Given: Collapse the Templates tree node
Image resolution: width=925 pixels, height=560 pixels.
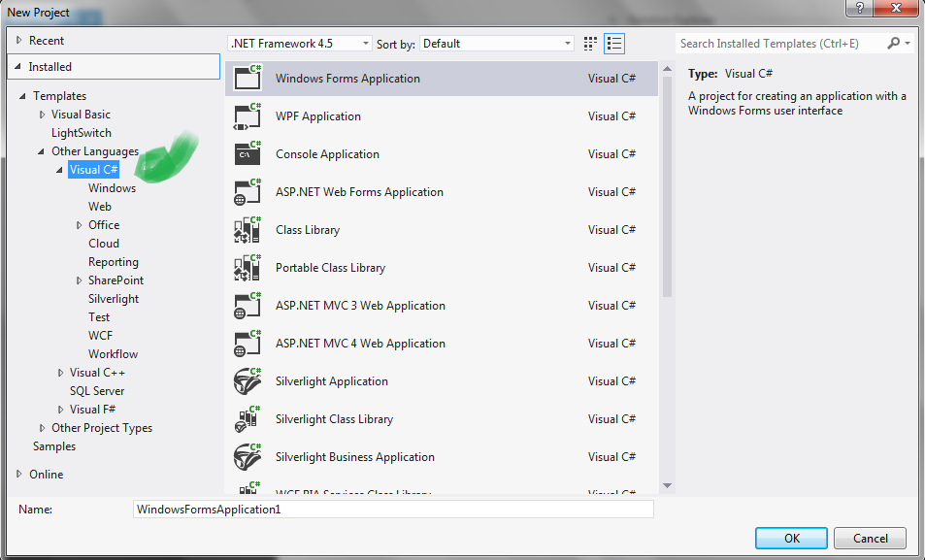Looking at the screenshot, I should 22,95.
